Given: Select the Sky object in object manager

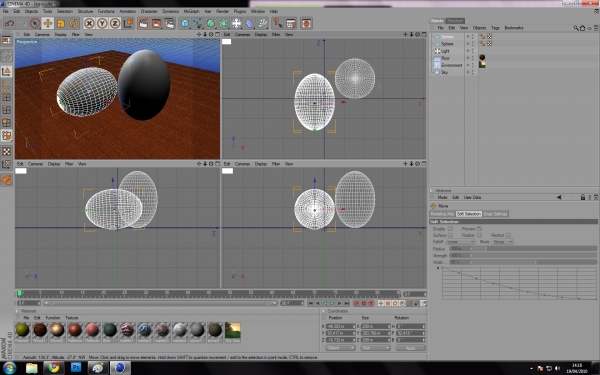Looking at the screenshot, I should click(x=444, y=72).
